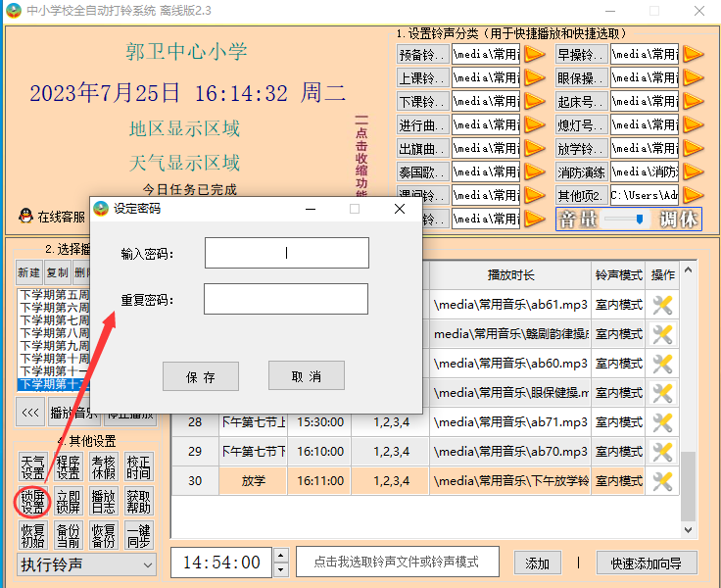Play the 预备铃 ringtone preview
Image resolution: width=721 pixels, height=588 pixels.
click(x=534, y=54)
